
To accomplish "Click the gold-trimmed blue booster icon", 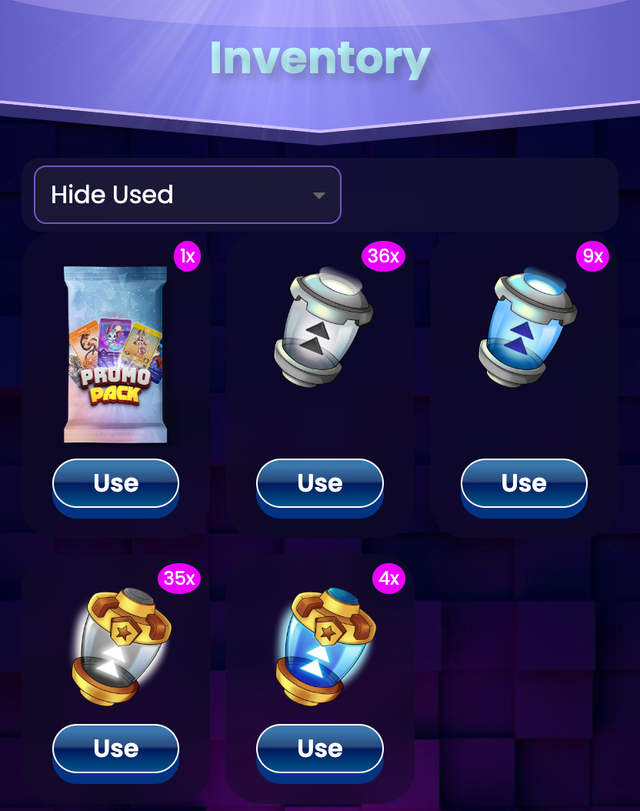I will pos(325,647).
